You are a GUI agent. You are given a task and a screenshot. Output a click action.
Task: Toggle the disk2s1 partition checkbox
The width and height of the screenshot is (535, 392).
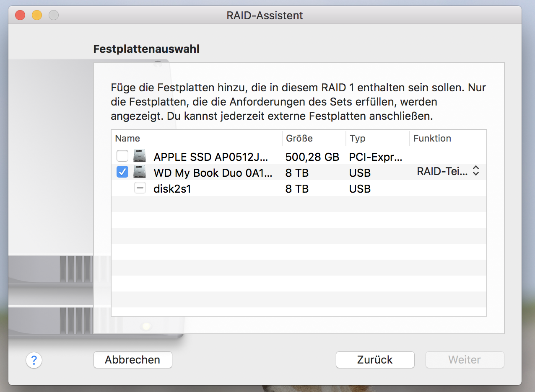(x=140, y=188)
